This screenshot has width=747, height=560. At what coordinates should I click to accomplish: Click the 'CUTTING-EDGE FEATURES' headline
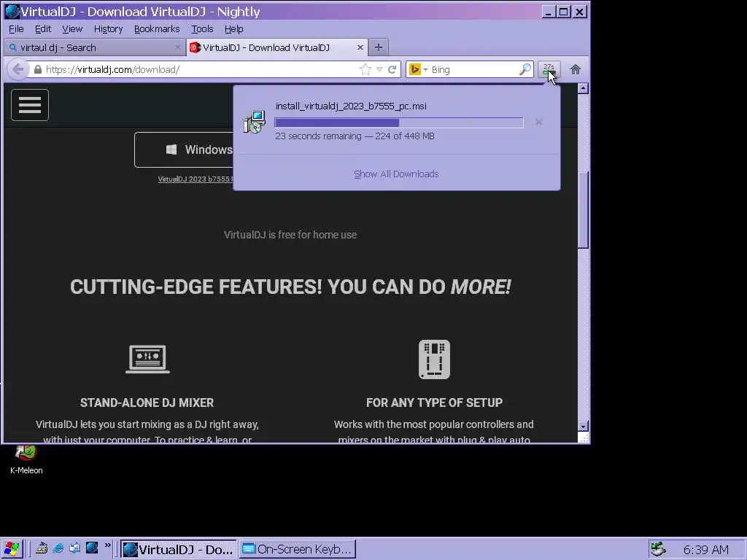(290, 287)
